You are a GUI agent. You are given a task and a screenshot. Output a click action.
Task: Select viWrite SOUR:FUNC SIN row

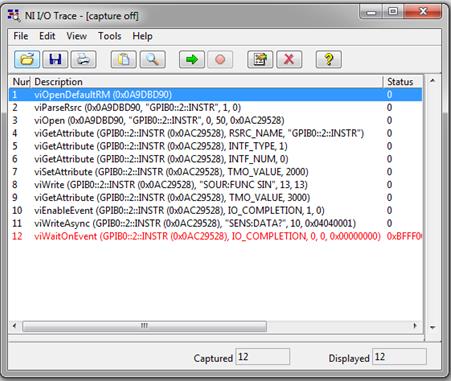216,185
